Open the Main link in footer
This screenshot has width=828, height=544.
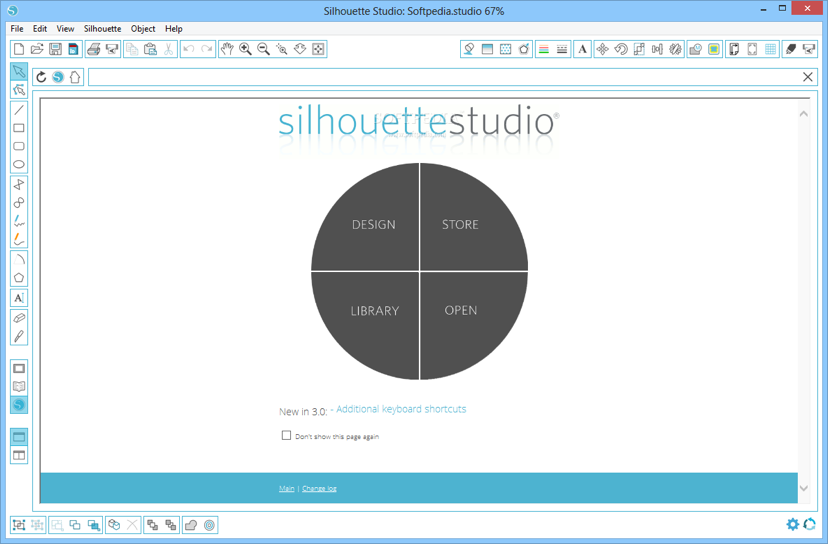pyautogui.click(x=287, y=489)
